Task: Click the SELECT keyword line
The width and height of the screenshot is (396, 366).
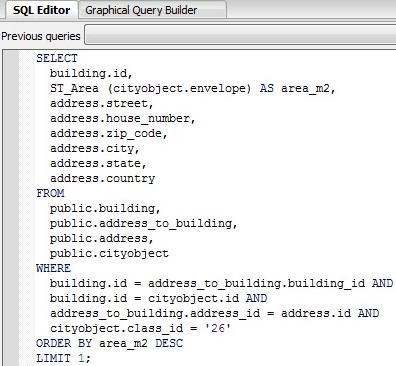Action: (57, 58)
